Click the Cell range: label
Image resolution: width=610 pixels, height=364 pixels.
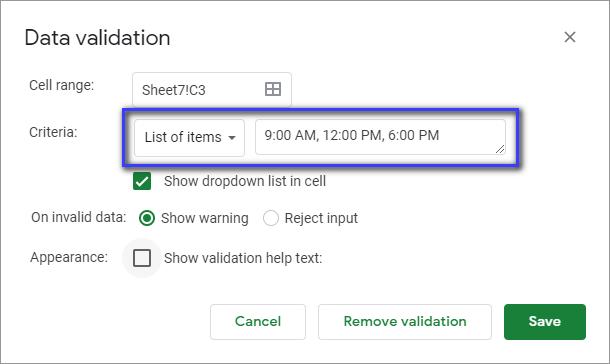[x=61, y=85]
